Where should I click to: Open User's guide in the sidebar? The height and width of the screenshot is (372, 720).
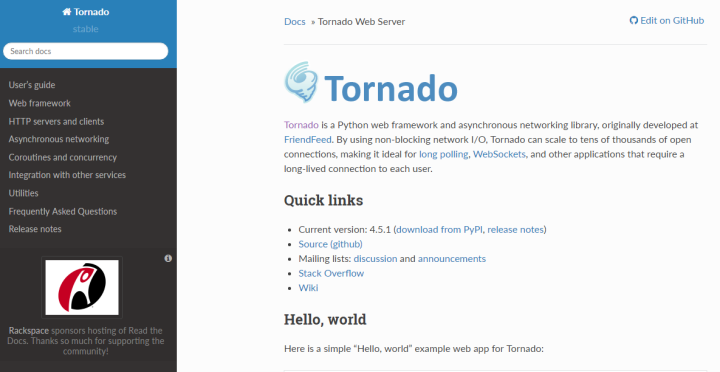(32, 85)
